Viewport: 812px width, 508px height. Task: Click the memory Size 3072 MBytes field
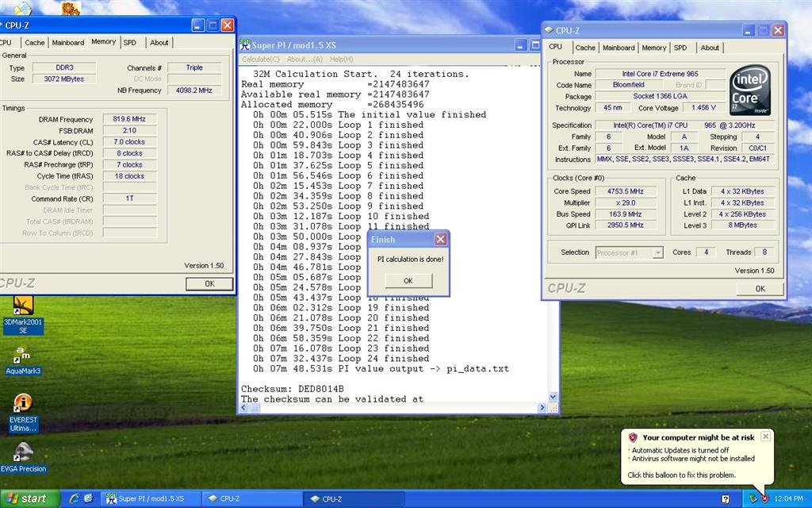[64, 79]
